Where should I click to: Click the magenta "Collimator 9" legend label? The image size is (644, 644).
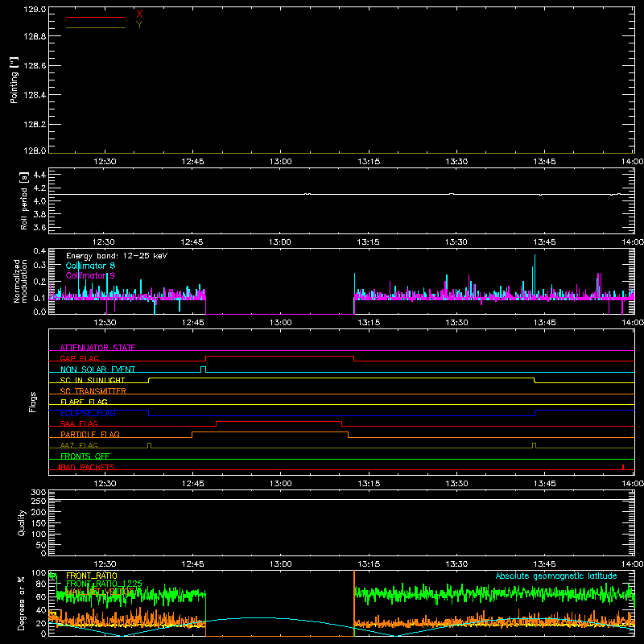90,275
